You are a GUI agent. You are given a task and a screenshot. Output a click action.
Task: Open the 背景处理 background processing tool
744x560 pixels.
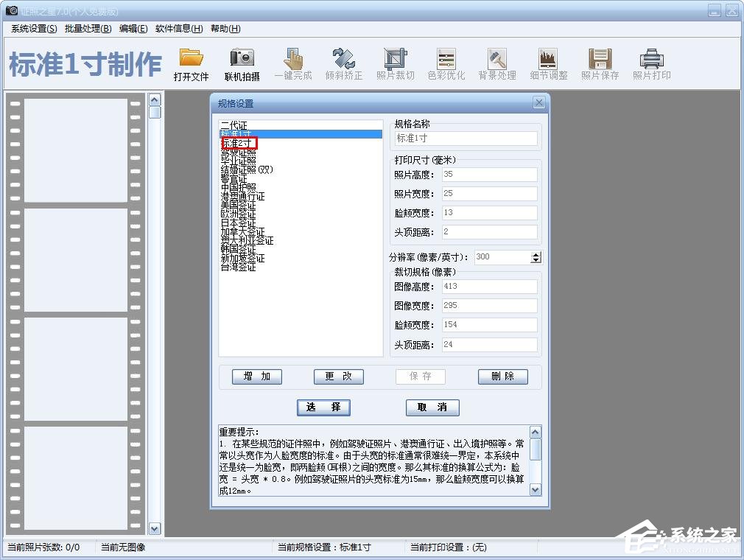tap(497, 63)
